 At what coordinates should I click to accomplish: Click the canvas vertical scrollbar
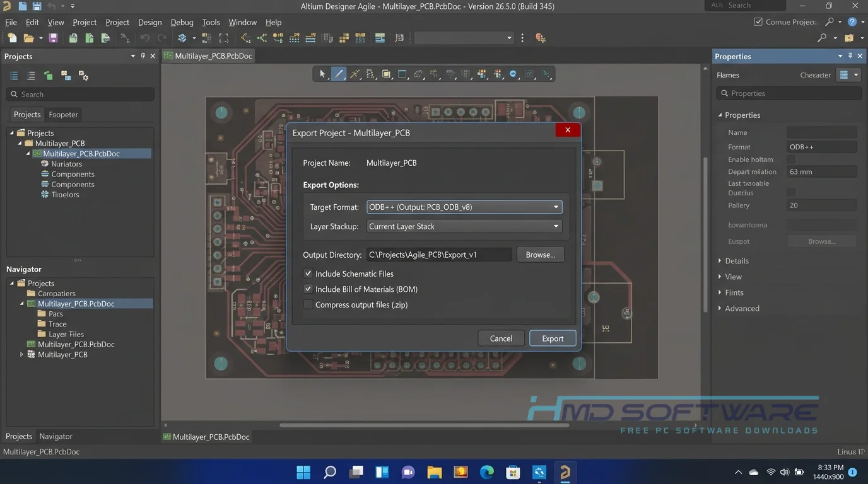coord(706,233)
